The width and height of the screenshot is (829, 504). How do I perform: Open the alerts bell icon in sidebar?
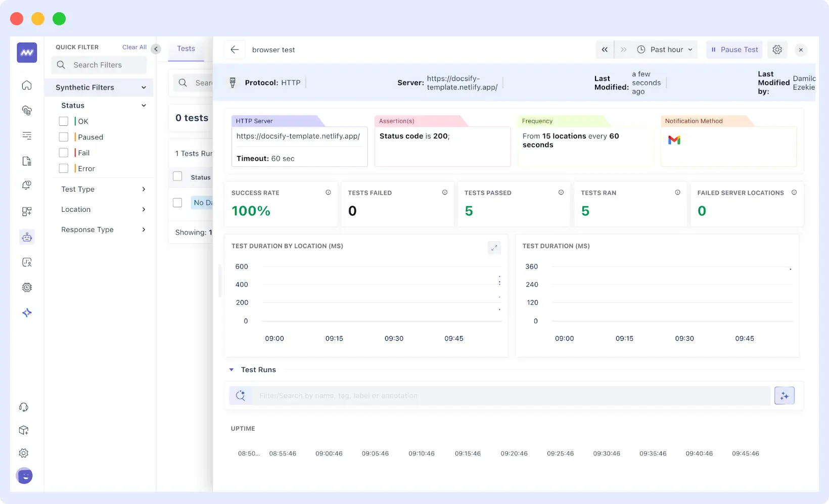click(26, 186)
